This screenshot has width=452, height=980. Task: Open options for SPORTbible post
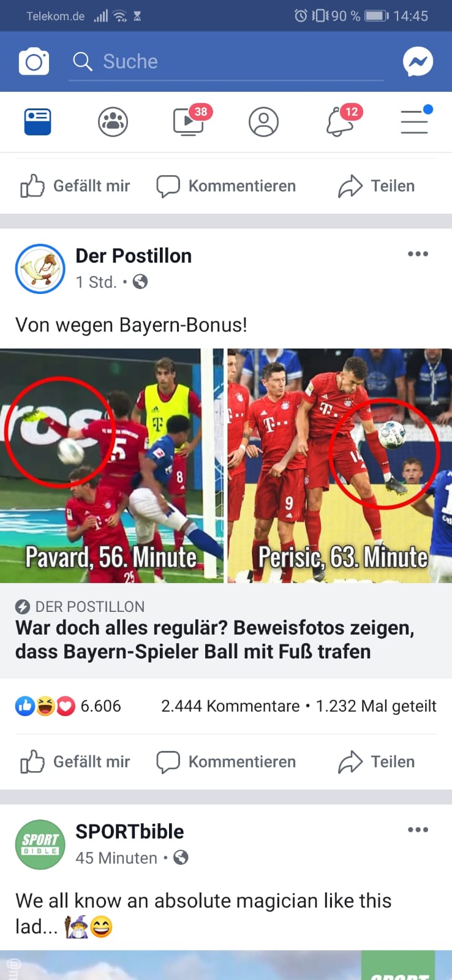(418, 829)
